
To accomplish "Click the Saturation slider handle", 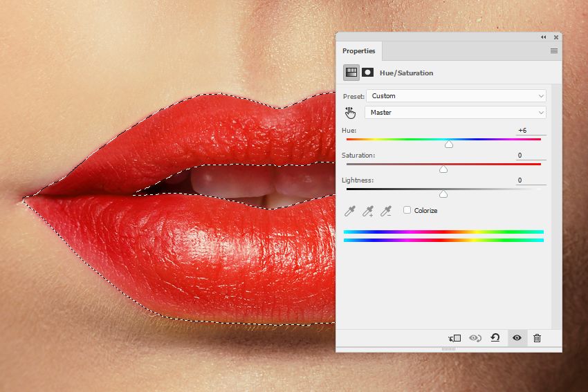I will (x=443, y=169).
